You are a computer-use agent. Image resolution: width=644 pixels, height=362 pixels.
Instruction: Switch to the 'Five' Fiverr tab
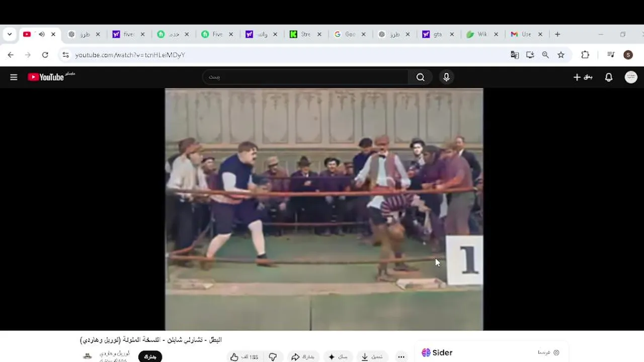tap(212, 34)
